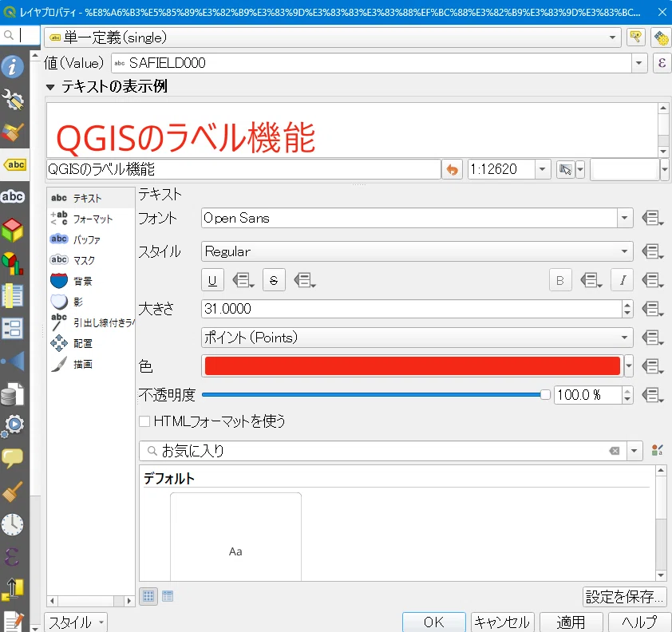Open the 1:12620 scale dropdown
Image resolution: width=672 pixels, height=632 pixels.
click(542, 169)
